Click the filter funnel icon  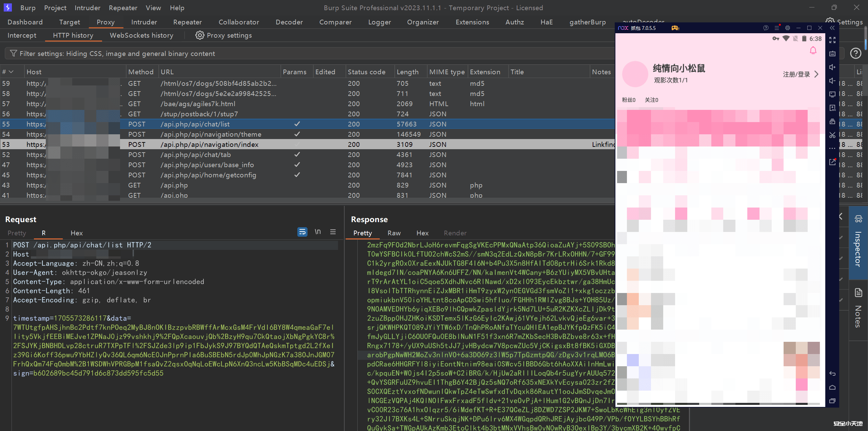coord(14,54)
